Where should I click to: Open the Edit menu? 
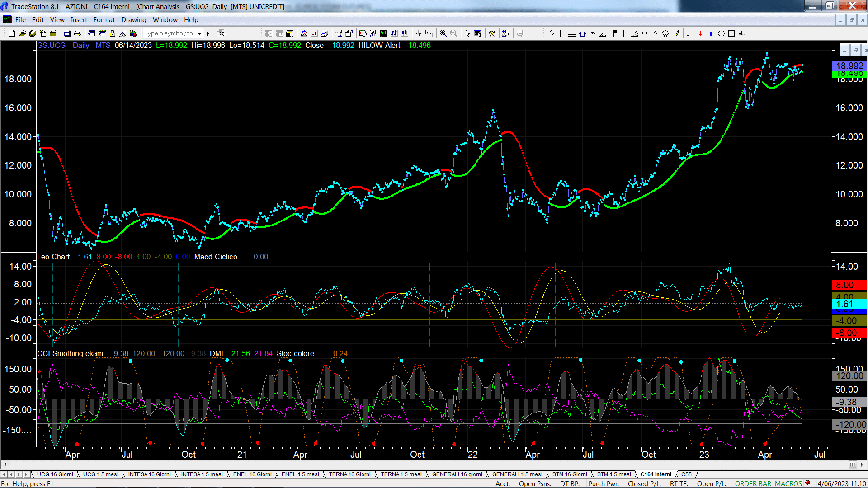[x=38, y=20]
